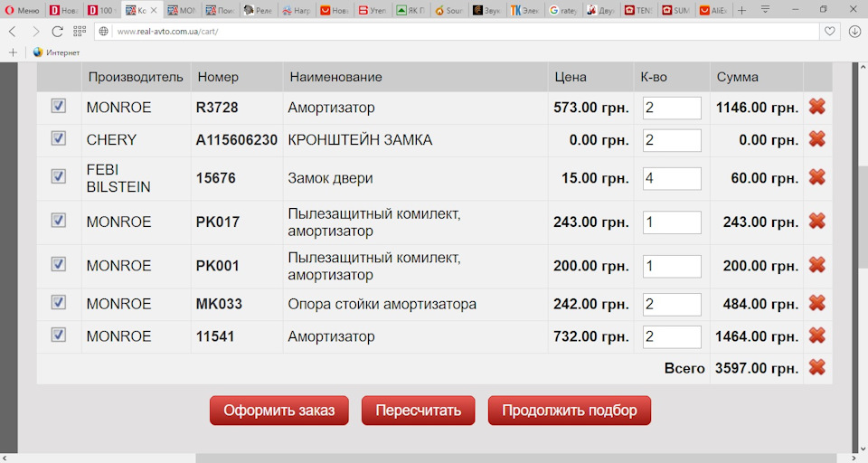
Task: Click the Оформить заказ button
Action: (x=279, y=411)
